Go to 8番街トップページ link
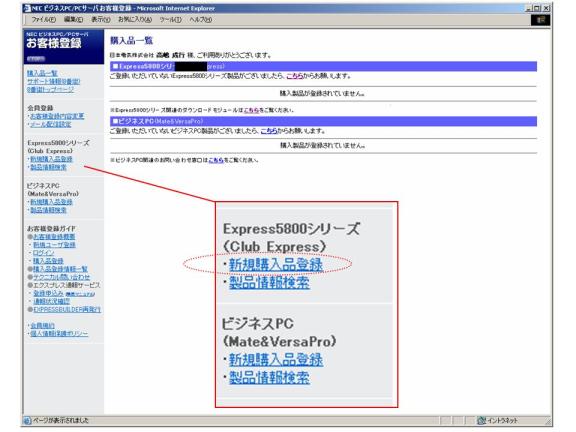Image resolution: width=576 pixels, height=432 pixels. (50, 89)
